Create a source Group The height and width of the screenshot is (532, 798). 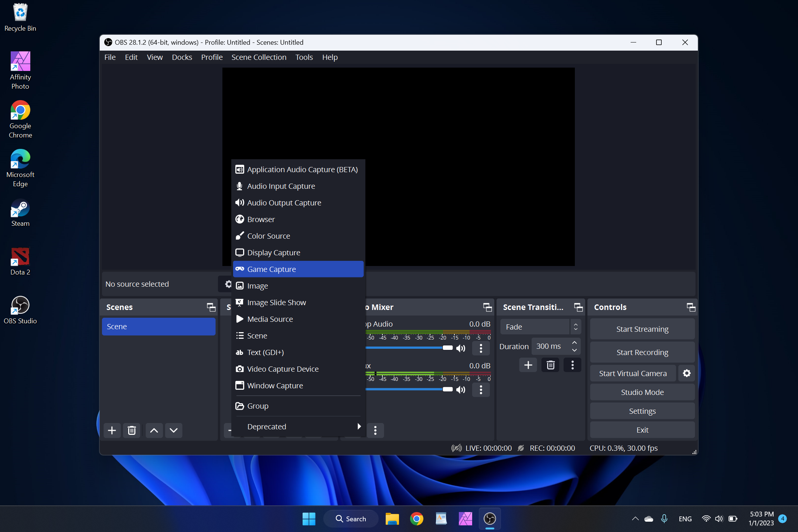(x=298, y=406)
